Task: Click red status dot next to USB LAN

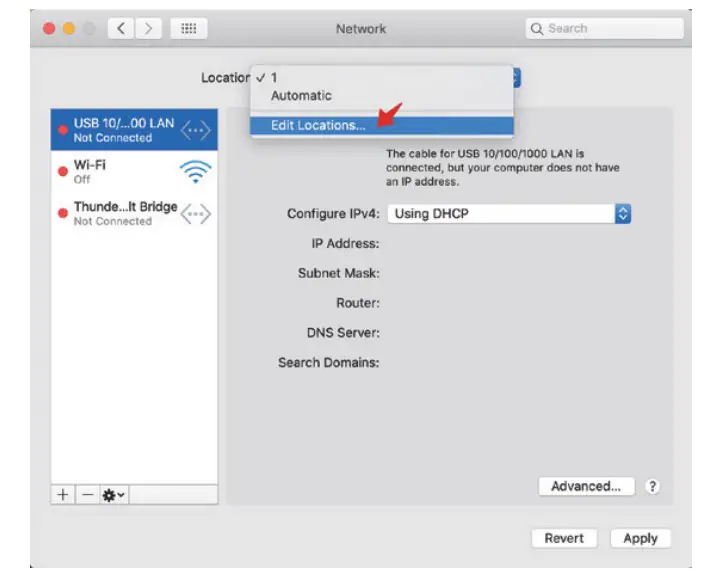Action: (63, 130)
